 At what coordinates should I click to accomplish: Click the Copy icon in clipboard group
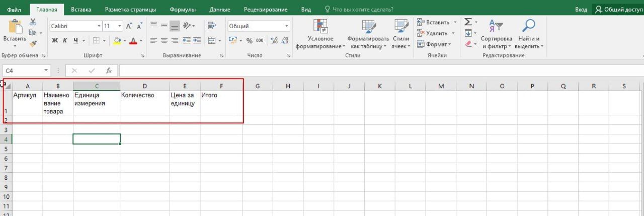click(33, 33)
